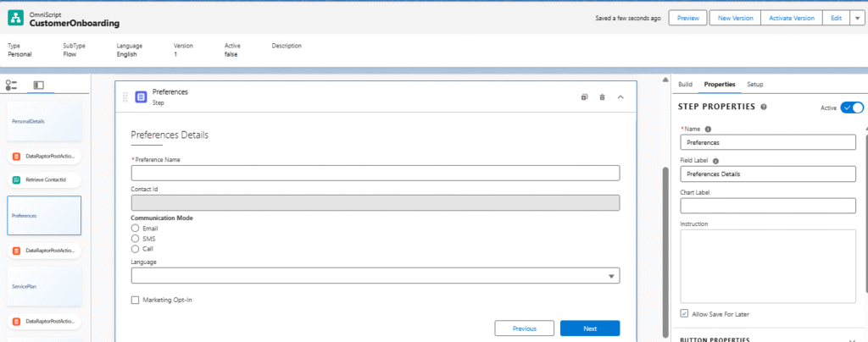Grab the Preferences step drag handle
Image resolution: width=868 pixels, height=342 pixels.
(125, 97)
